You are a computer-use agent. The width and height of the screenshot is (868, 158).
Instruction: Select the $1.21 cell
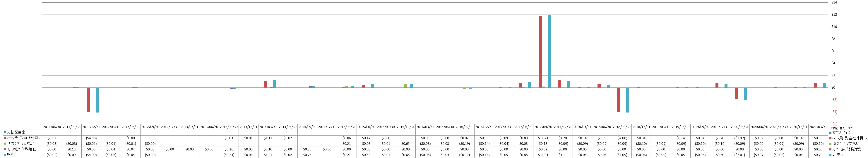click(268, 155)
